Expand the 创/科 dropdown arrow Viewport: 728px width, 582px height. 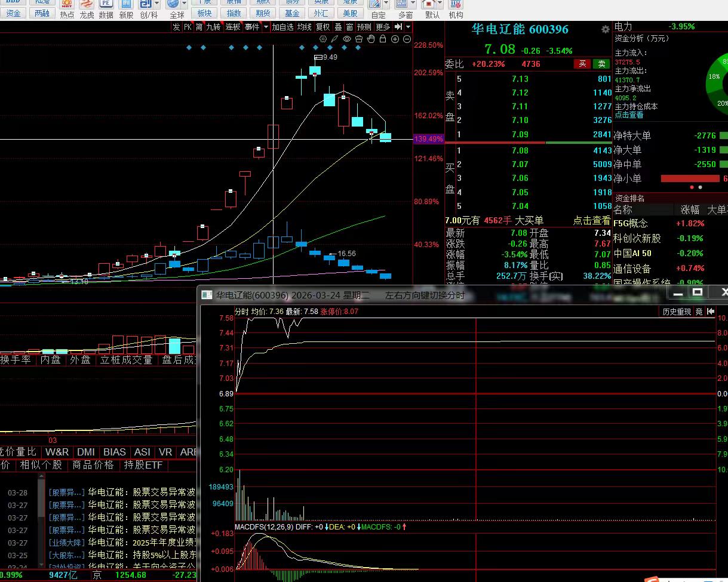(x=156, y=5)
